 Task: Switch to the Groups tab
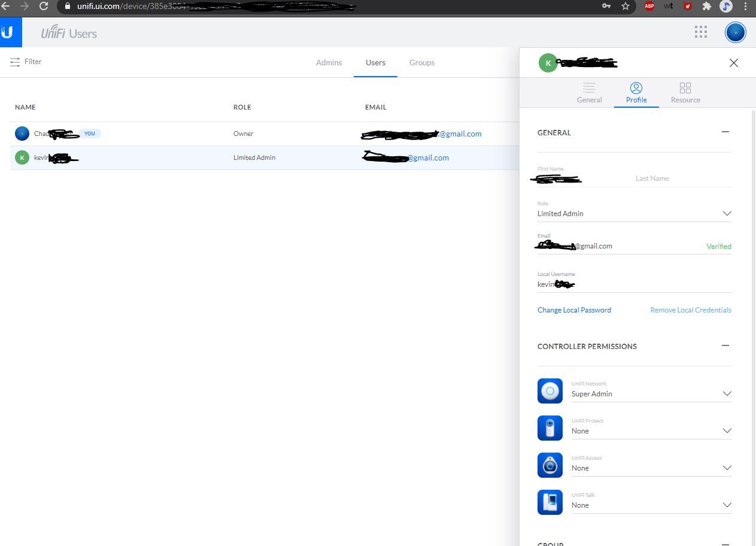(x=421, y=62)
